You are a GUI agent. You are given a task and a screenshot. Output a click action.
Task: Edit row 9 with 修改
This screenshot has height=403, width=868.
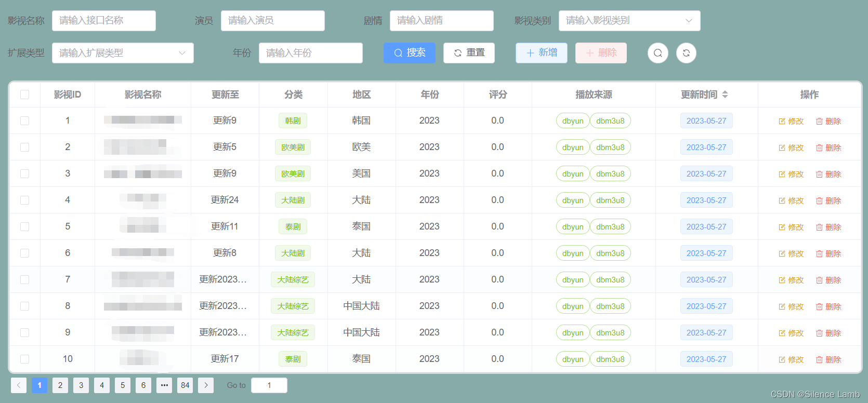click(x=791, y=333)
